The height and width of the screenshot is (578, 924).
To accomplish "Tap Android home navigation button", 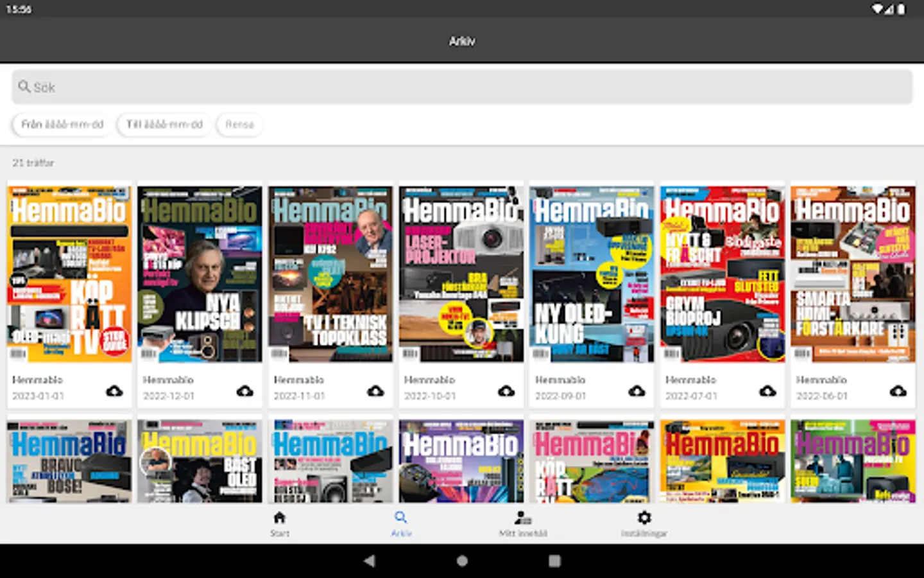I will point(462,561).
